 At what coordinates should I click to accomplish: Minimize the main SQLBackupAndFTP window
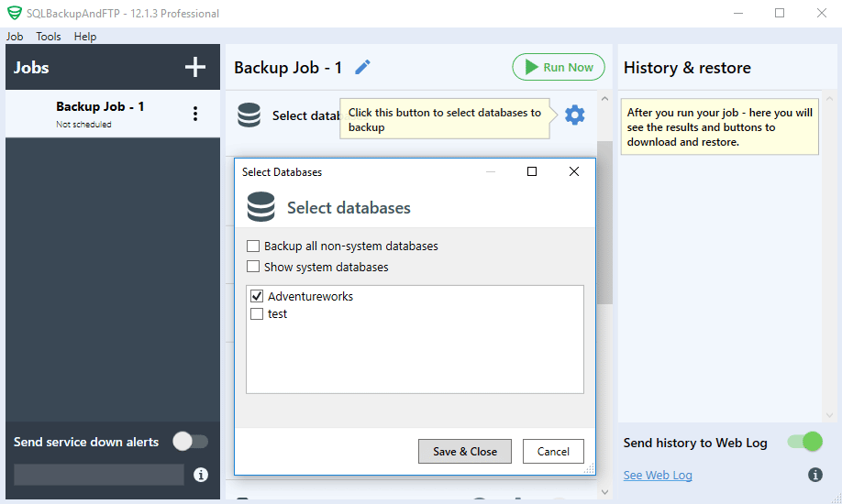click(738, 13)
